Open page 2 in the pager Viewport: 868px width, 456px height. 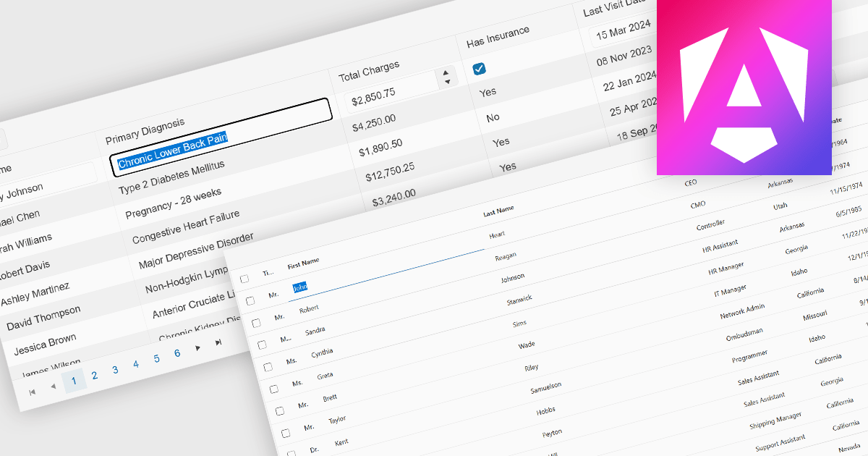coord(94,375)
